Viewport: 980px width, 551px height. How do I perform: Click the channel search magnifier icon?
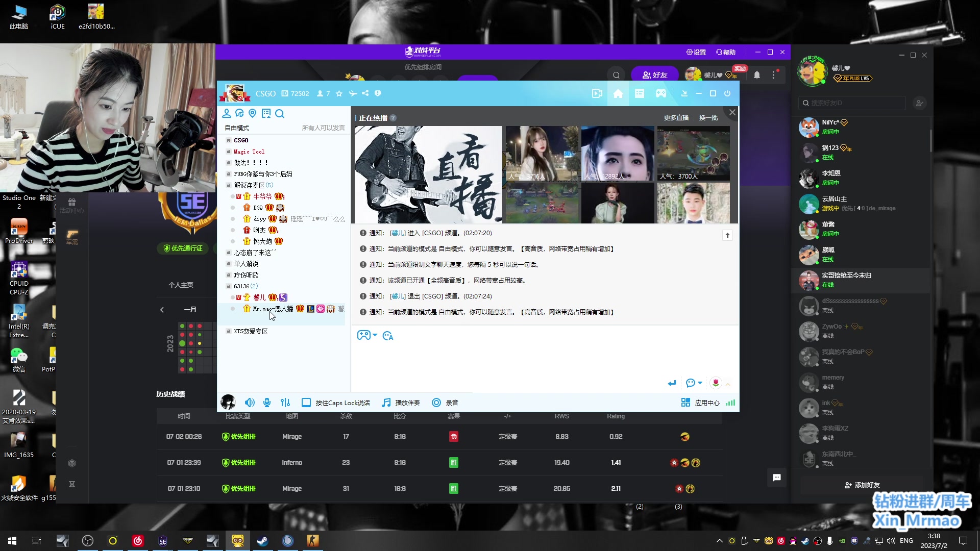tap(280, 113)
